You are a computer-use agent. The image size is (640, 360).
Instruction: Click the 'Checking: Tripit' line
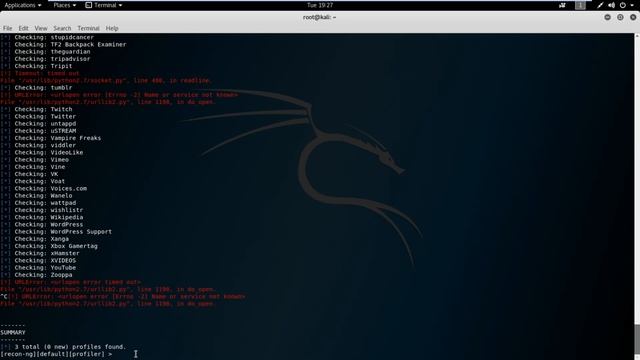[x=36, y=66]
